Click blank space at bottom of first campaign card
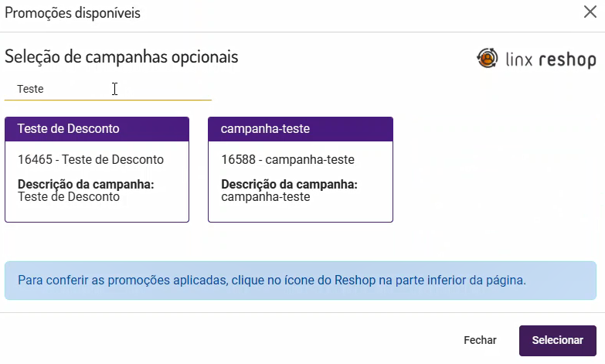Screen dimensions: 605x364 [97, 213]
